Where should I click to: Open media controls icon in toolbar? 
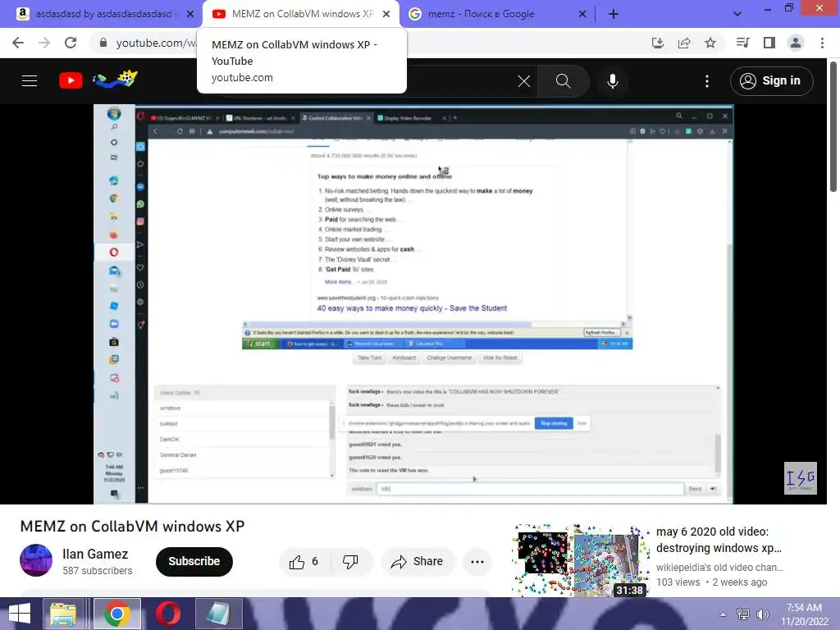click(x=742, y=43)
